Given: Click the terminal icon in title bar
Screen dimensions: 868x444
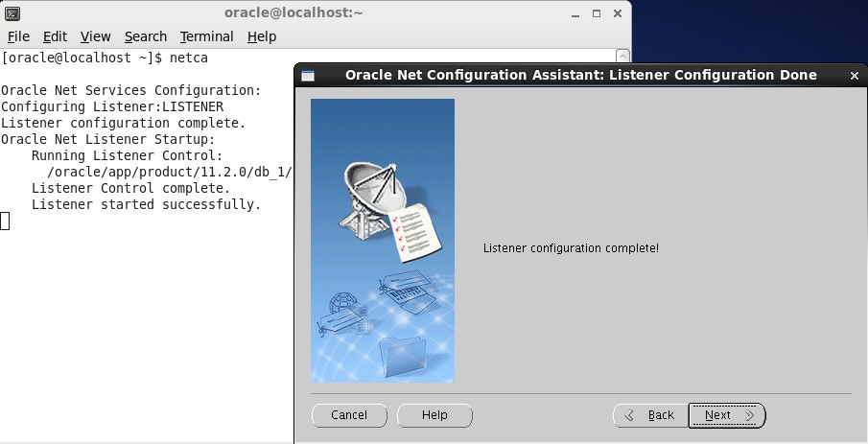Looking at the screenshot, I should click(x=12, y=13).
